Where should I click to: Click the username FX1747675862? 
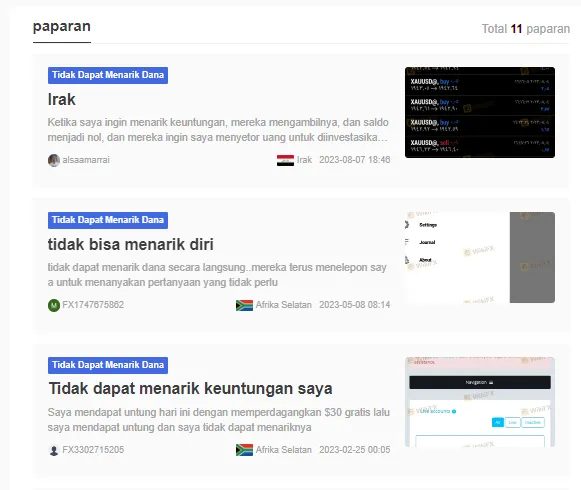93,305
